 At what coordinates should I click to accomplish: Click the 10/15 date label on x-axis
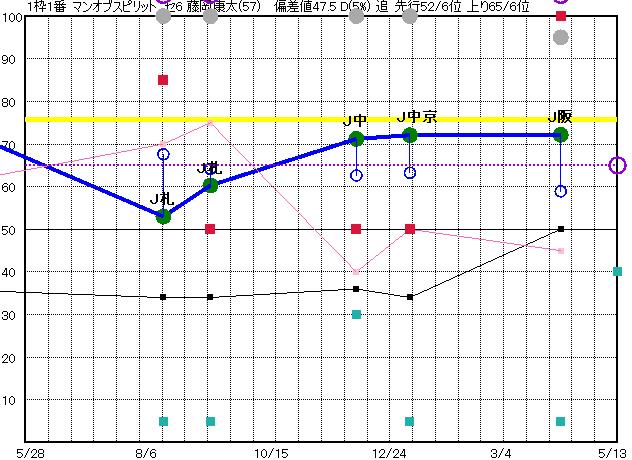tap(271, 452)
